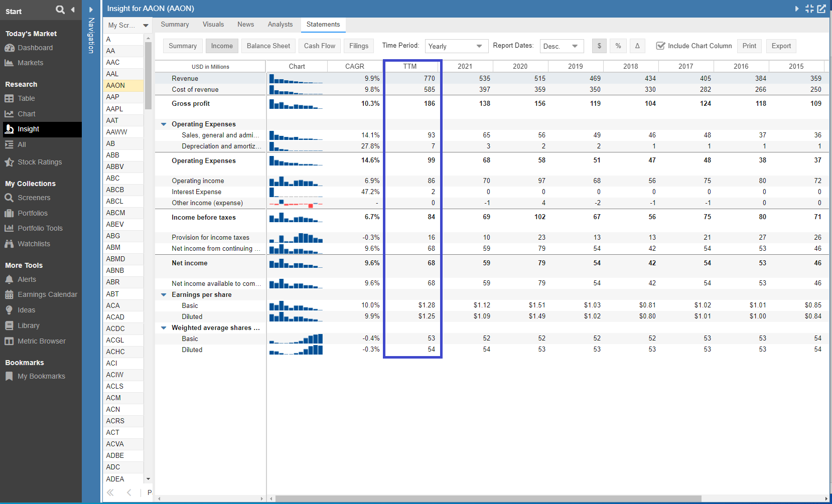Open My Bookmarks icon
This screenshot has height=504, width=832.
[x=9, y=376]
